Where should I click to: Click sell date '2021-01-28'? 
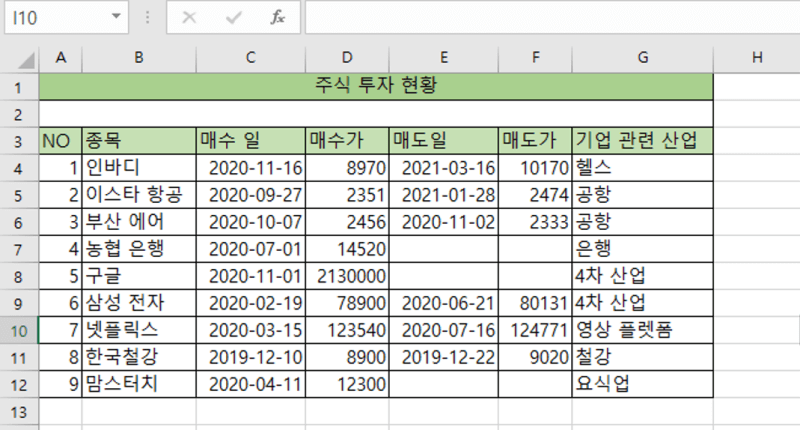coord(444,195)
